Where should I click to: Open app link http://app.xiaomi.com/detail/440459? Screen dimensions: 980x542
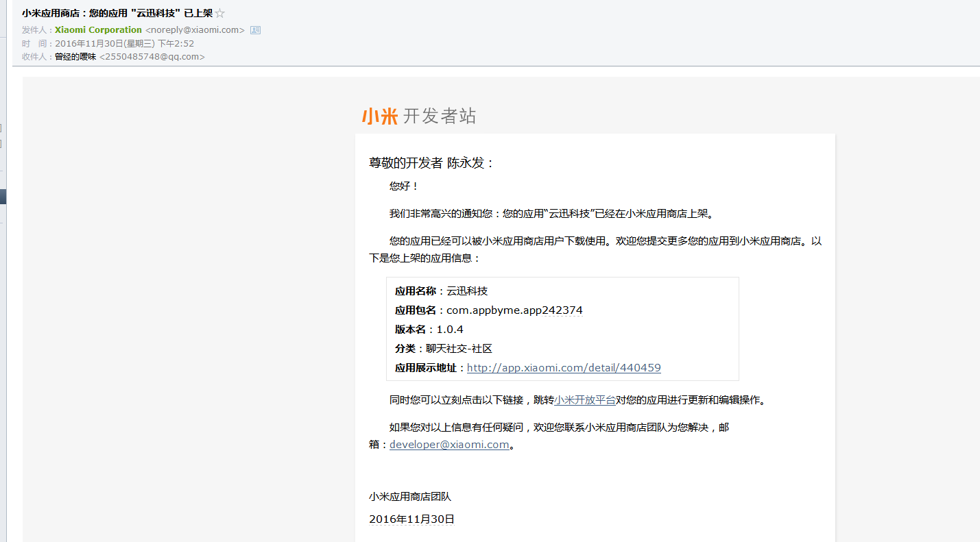564,368
